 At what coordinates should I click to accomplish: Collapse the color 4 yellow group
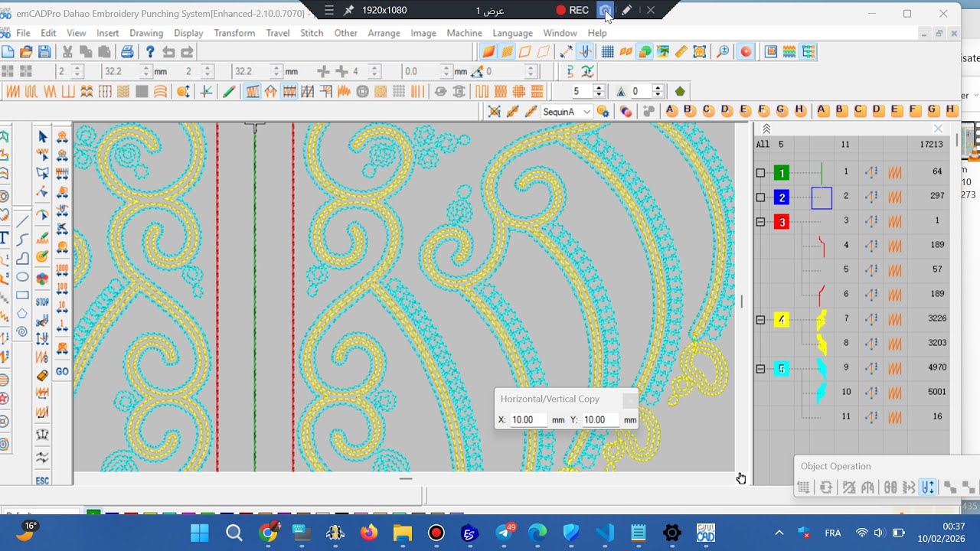coord(760,320)
